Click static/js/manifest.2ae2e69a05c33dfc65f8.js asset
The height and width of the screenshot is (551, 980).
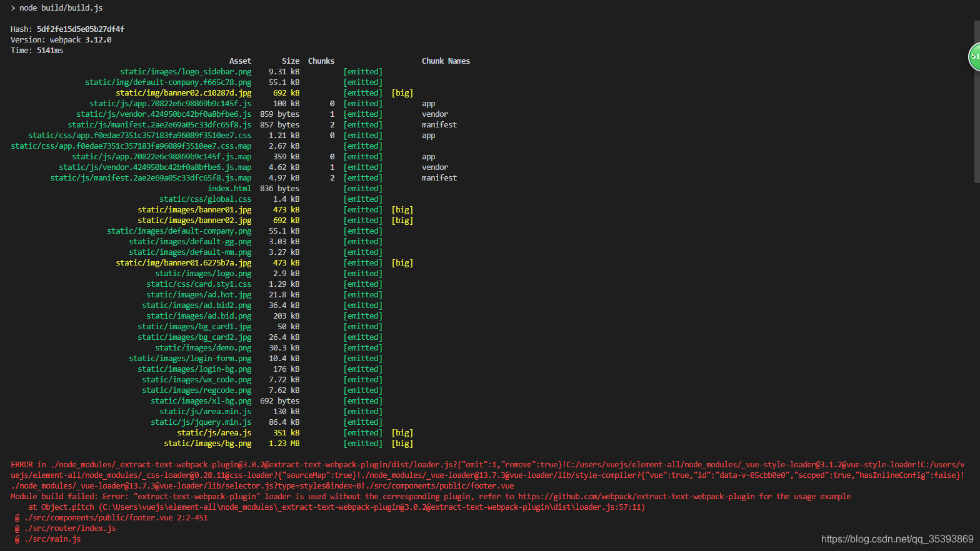pyautogui.click(x=159, y=125)
